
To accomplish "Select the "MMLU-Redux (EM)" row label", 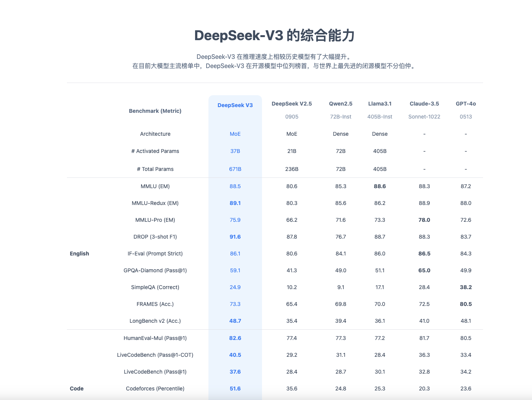I will (x=155, y=203).
